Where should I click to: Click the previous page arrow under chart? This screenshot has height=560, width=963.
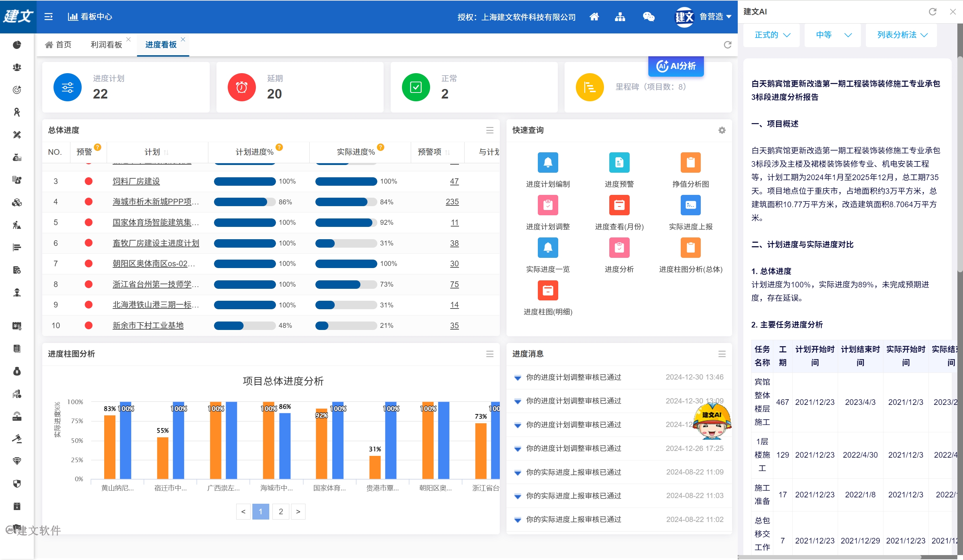[x=243, y=511]
